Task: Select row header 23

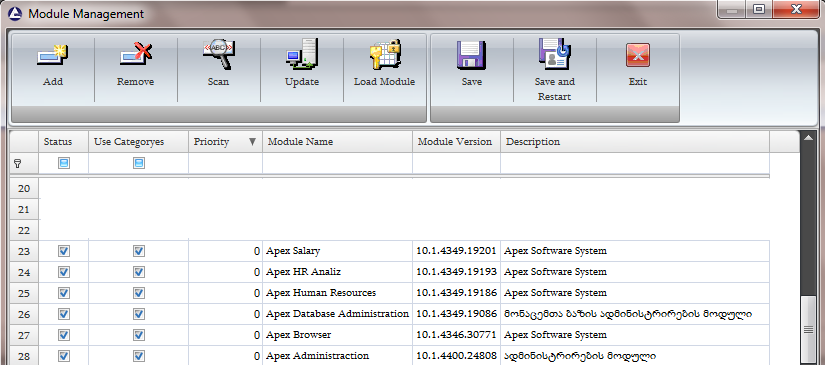Action: [x=24, y=251]
